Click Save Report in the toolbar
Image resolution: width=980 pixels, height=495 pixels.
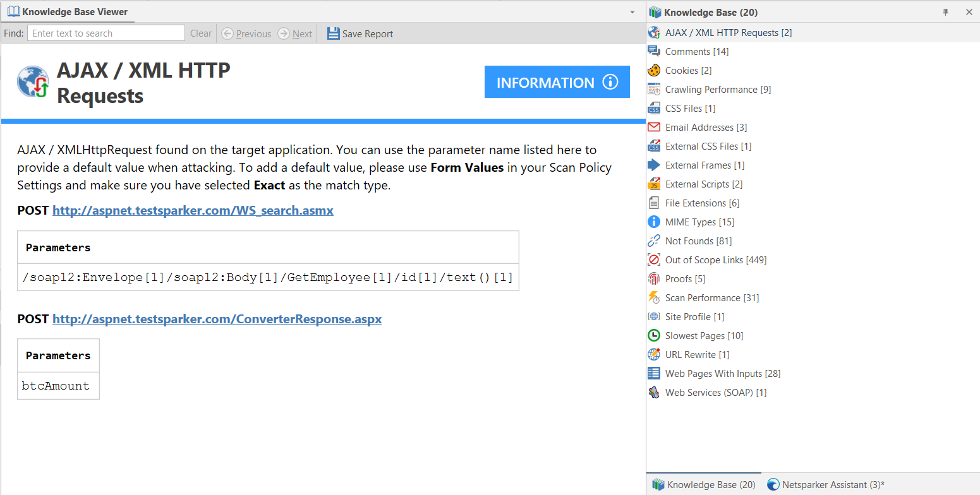click(x=360, y=33)
